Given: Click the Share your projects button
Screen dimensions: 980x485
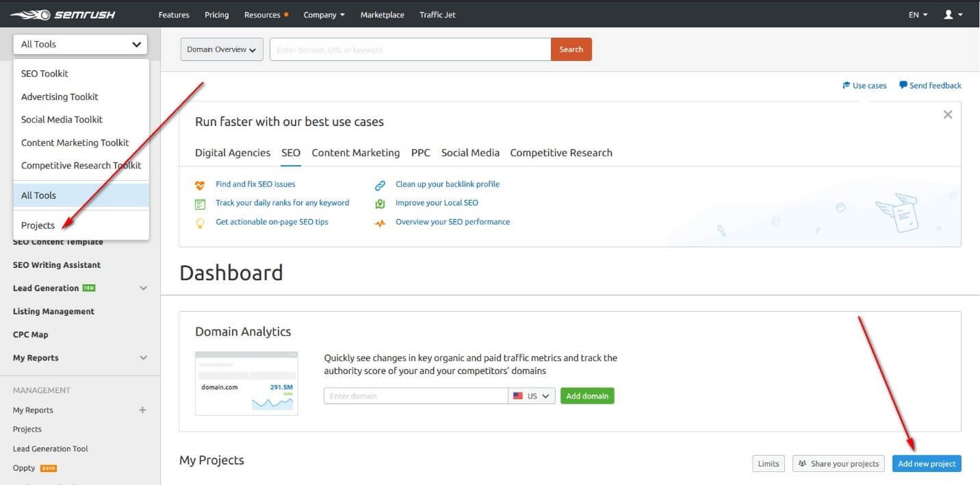Looking at the screenshot, I should [838, 464].
